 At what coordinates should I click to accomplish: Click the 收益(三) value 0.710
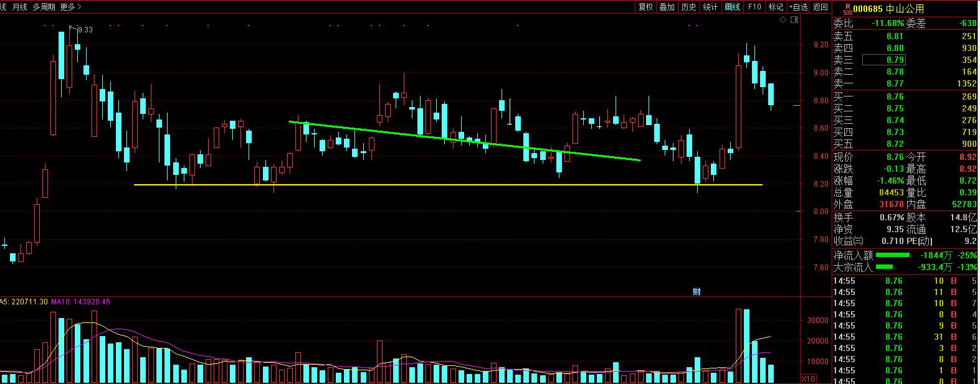(892, 241)
